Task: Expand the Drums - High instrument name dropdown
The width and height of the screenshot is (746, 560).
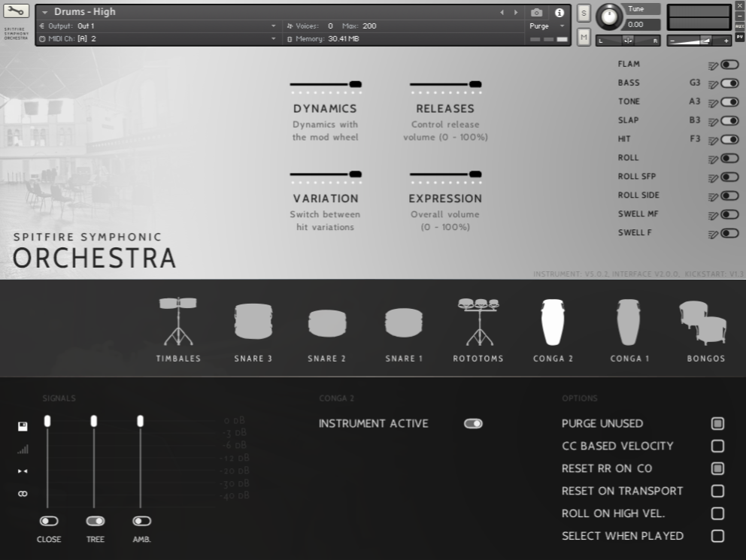Action: click(x=45, y=13)
